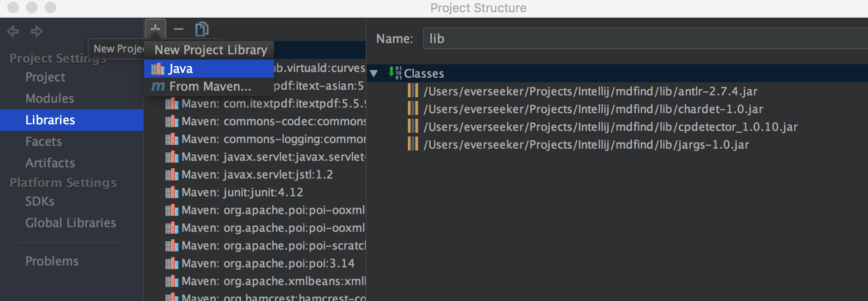Select the Classes node label
868x301 pixels.
[424, 73]
